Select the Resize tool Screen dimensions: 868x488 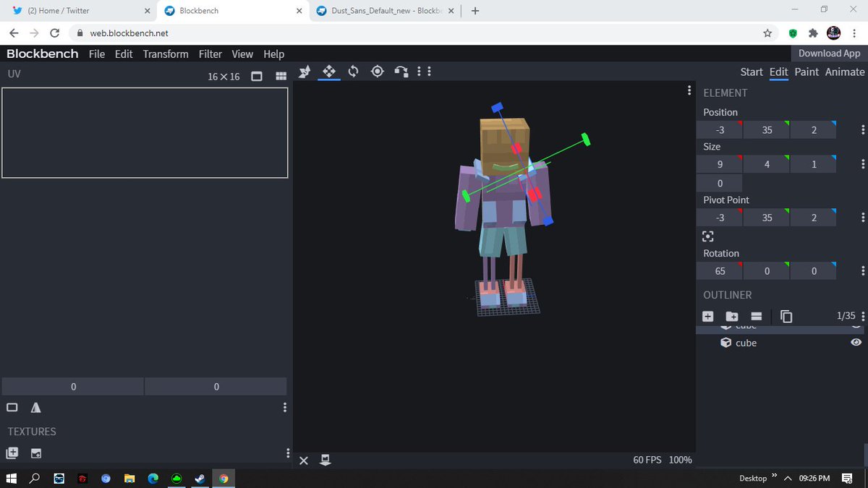point(305,72)
